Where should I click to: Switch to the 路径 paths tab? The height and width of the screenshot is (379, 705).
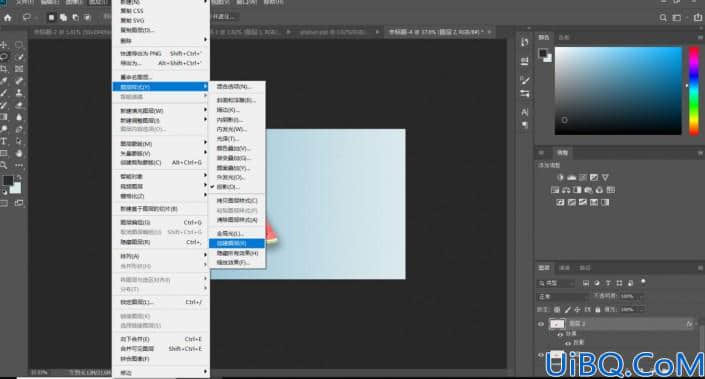(585, 268)
